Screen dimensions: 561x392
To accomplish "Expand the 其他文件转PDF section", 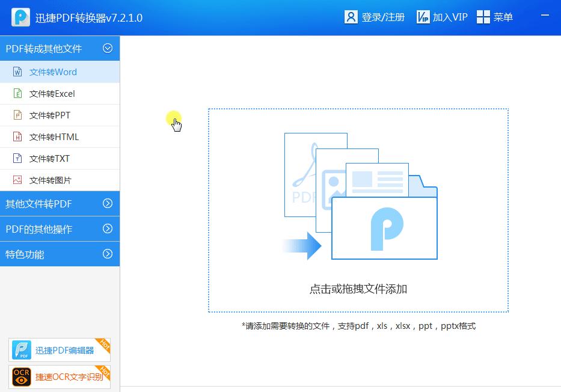I will (109, 204).
